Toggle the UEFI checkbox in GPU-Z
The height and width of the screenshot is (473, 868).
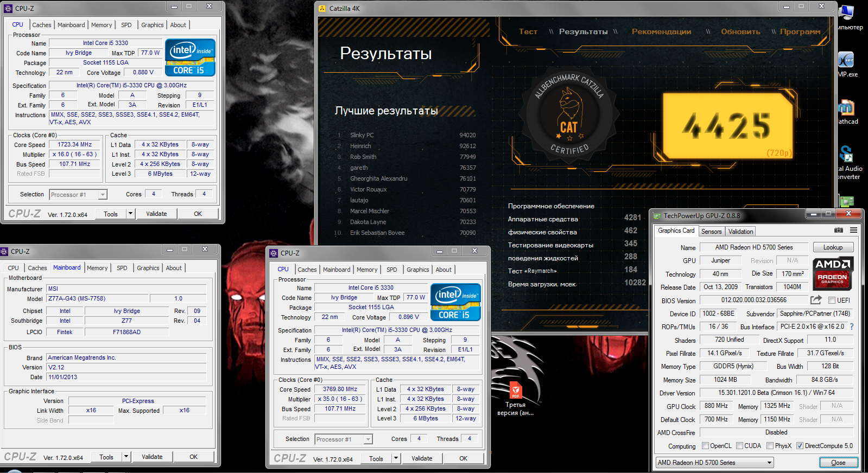tap(832, 300)
